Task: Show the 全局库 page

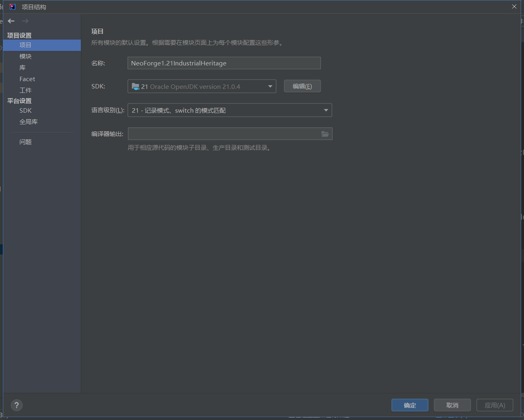Action: (28, 122)
